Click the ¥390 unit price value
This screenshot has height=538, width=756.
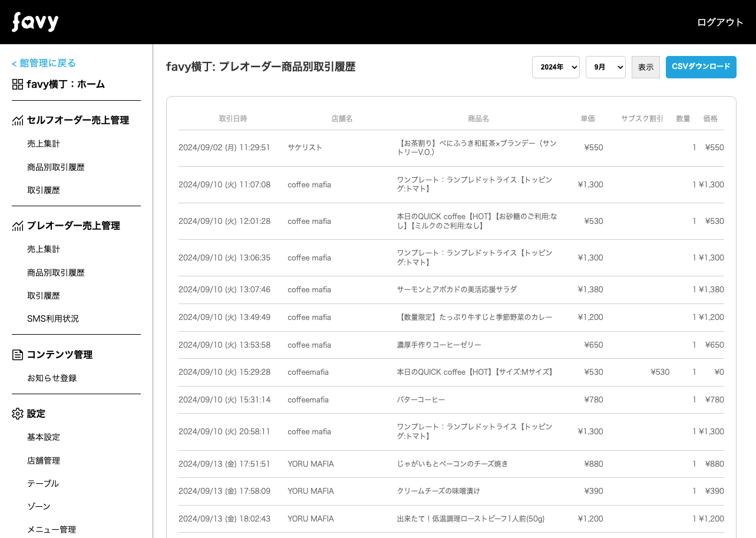593,491
